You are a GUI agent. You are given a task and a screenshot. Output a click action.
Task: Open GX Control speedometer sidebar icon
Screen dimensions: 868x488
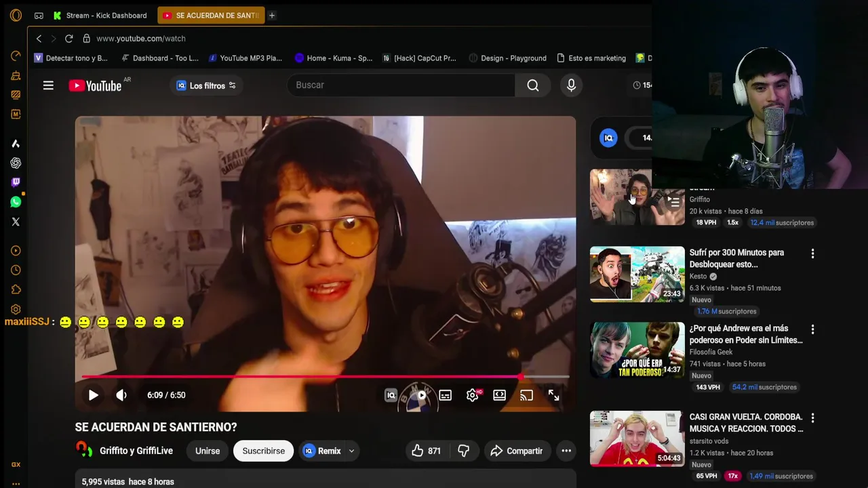16,56
